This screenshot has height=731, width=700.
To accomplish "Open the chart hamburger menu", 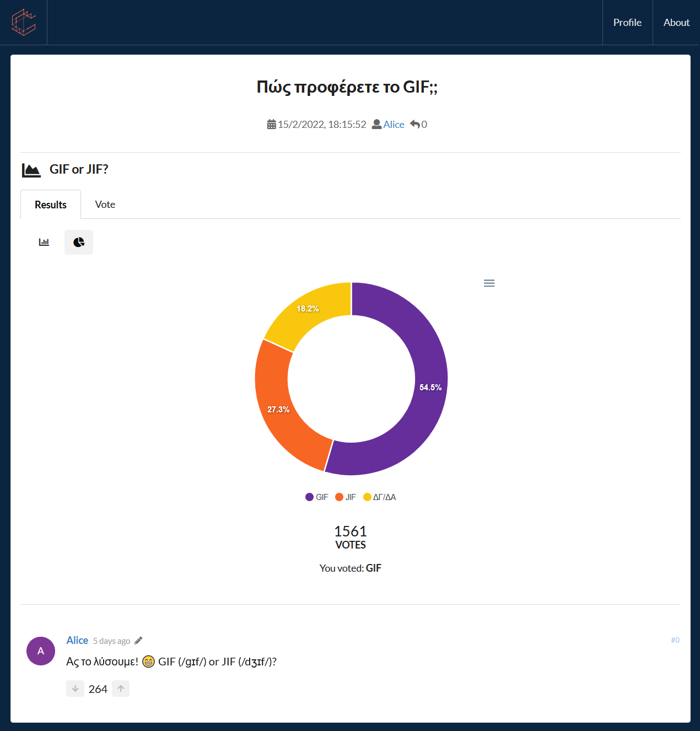I will point(489,283).
